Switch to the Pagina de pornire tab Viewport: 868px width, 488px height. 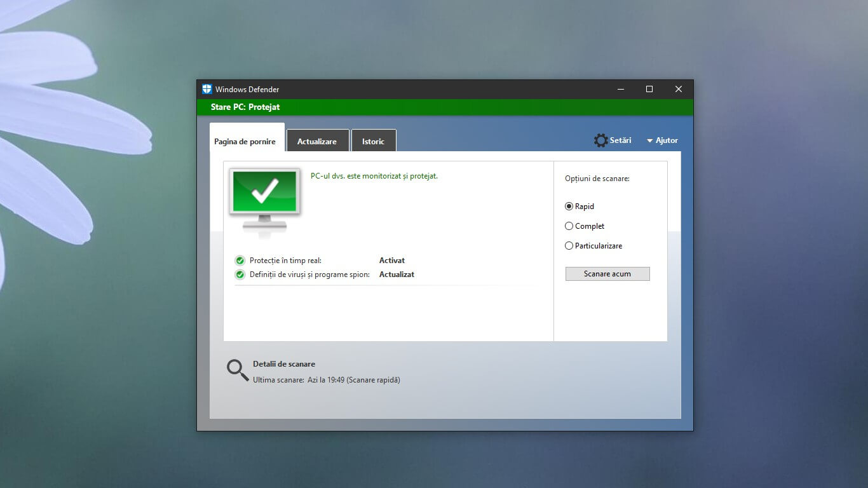coord(247,139)
